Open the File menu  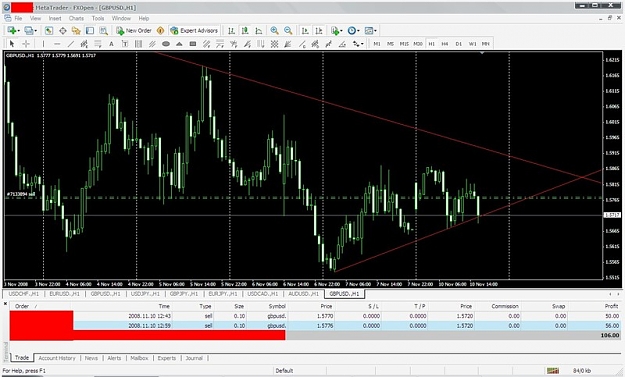18,18
